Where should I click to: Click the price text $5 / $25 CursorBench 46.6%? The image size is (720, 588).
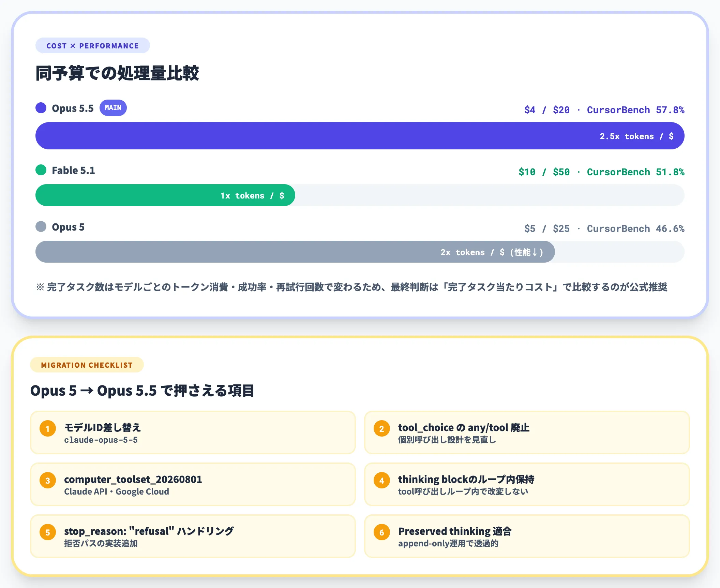coord(604,229)
